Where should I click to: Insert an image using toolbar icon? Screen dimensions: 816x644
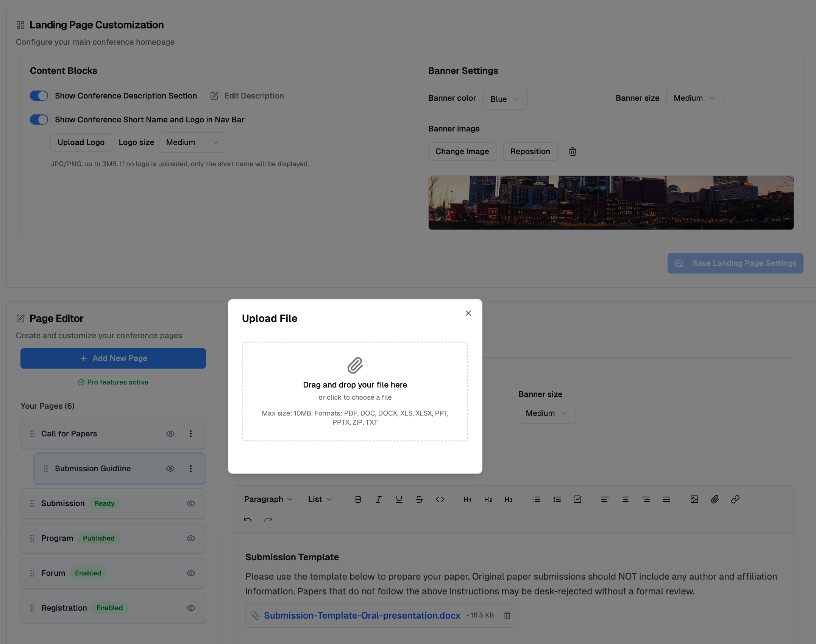pos(694,499)
